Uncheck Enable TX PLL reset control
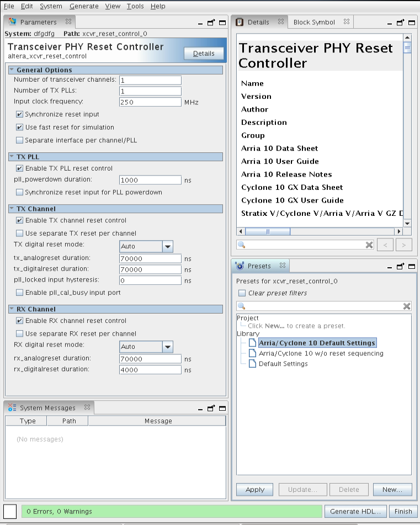The image size is (420, 525). coord(19,168)
